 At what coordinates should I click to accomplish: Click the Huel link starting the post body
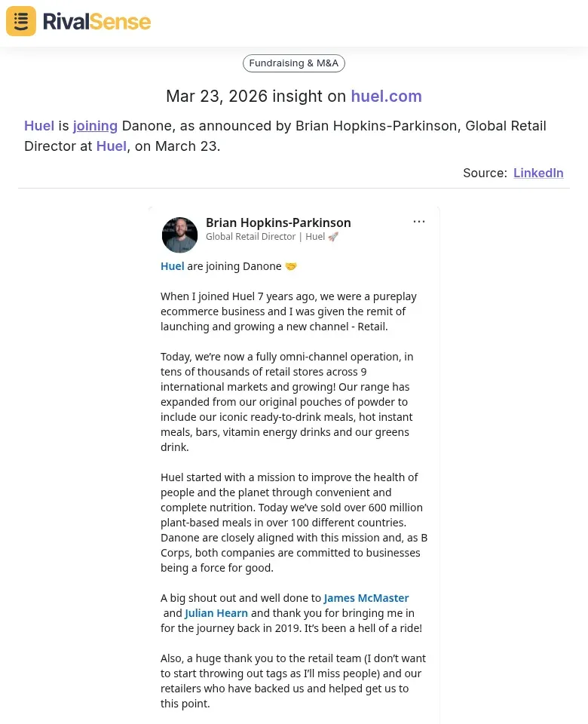click(172, 265)
